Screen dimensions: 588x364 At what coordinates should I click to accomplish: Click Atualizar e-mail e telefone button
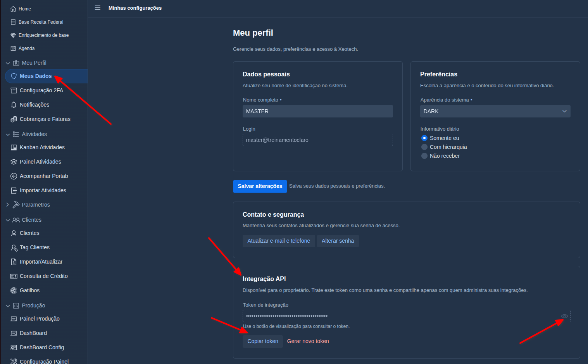[279, 241]
